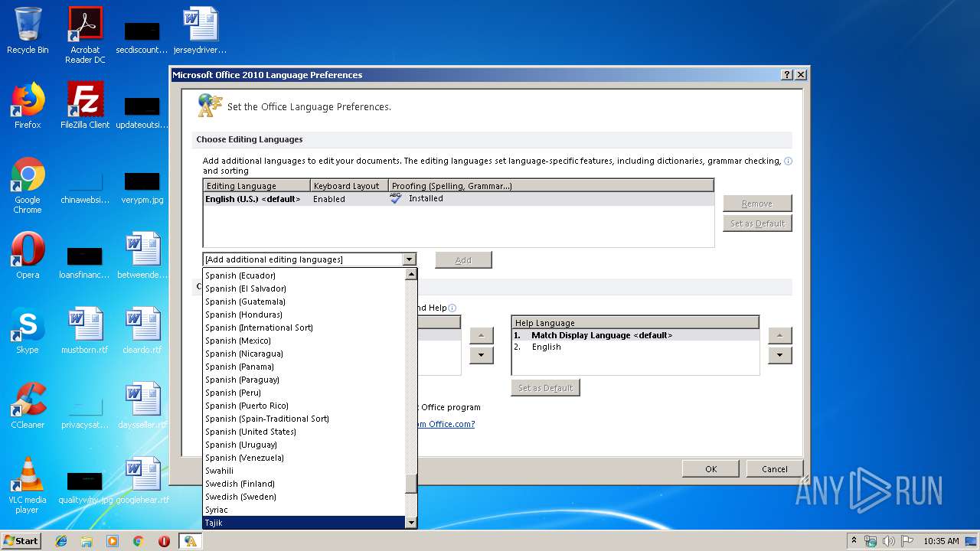Open CCleaner desktop shortcut

pyautogui.click(x=28, y=406)
